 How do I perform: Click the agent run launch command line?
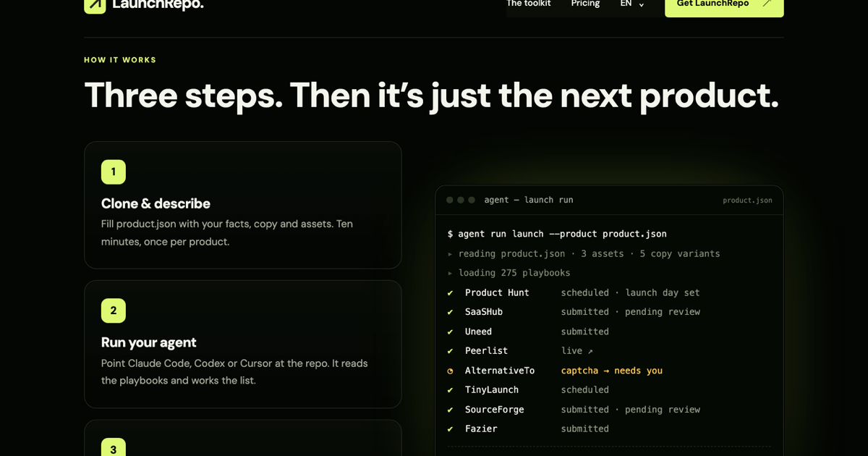point(557,234)
